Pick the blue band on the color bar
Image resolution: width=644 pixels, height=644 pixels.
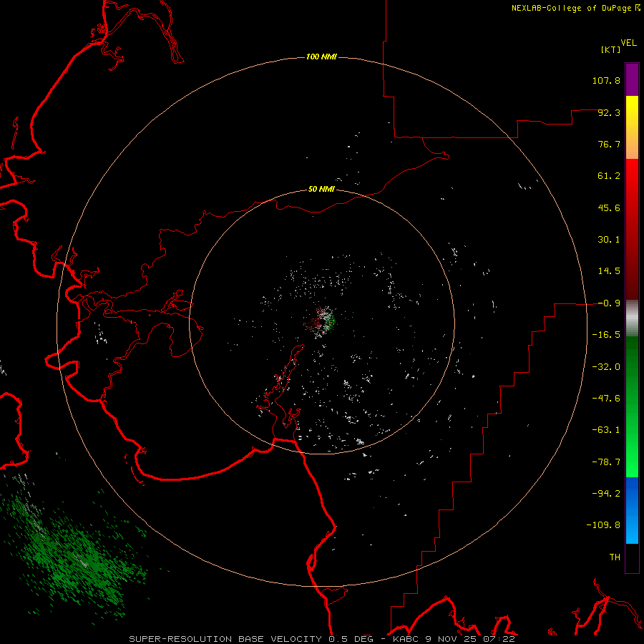632,510
